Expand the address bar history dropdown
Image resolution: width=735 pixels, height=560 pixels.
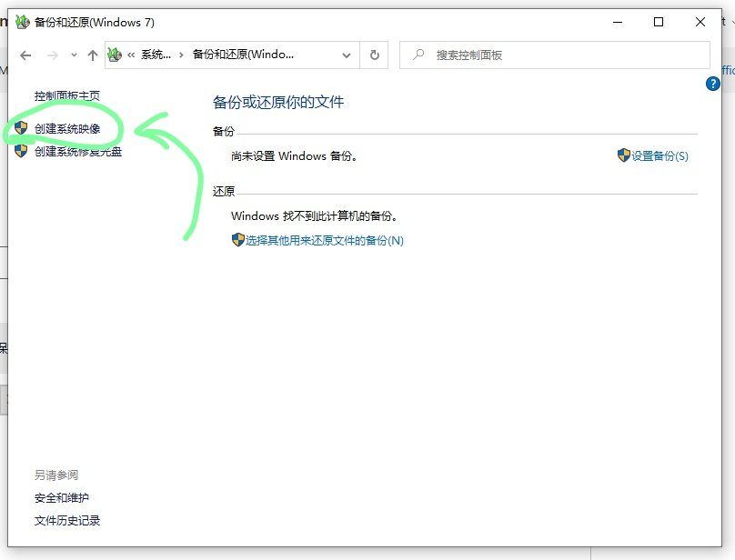click(347, 55)
